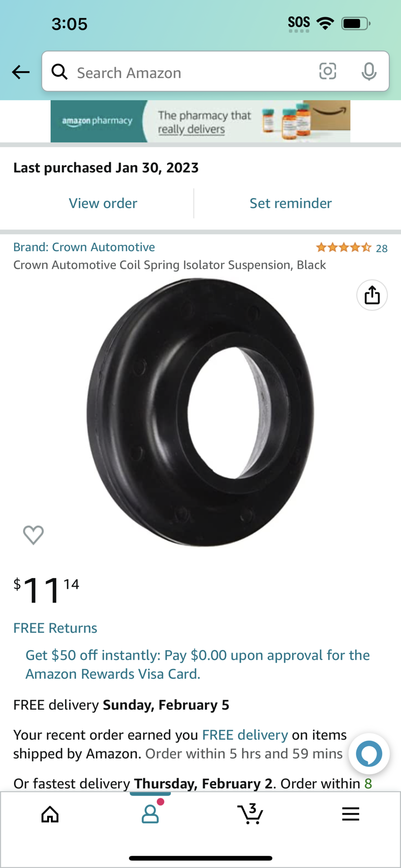This screenshot has width=401, height=868.
Task: Open Alexa assistant bubble icon
Action: pyautogui.click(x=369, y=754)
